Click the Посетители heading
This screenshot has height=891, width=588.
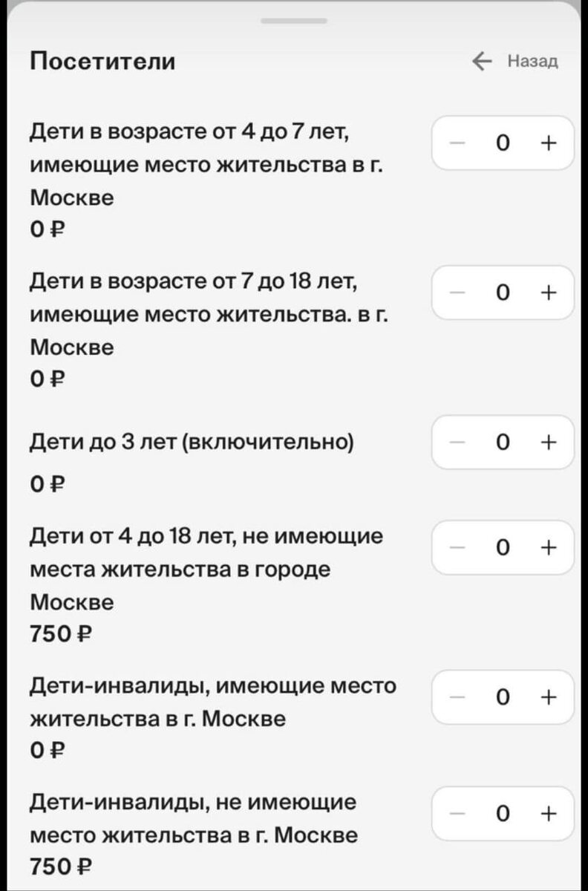pyautogui.click(x=102, y=61)
